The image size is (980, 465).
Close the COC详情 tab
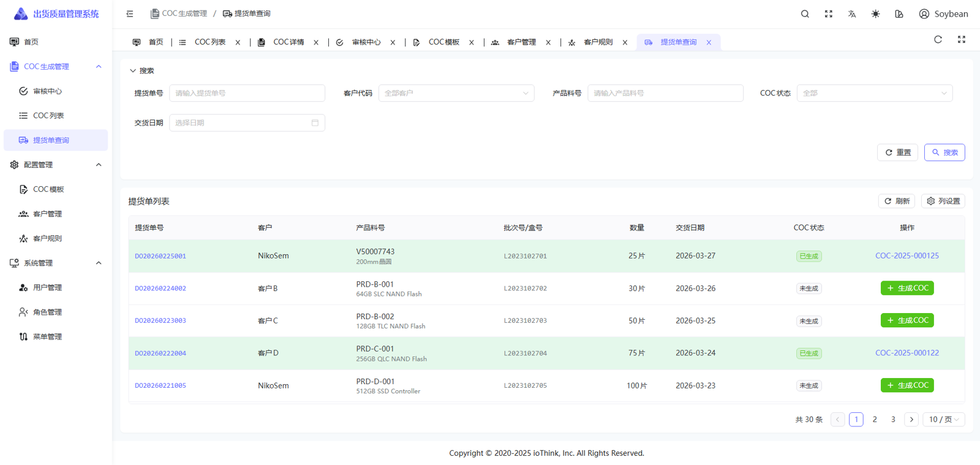pyautogui.click(x=316, y=42)
